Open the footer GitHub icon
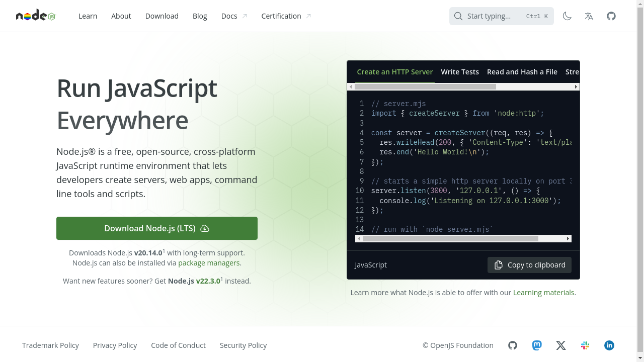This screenshot has width=644, height=362. coord(512,345)
